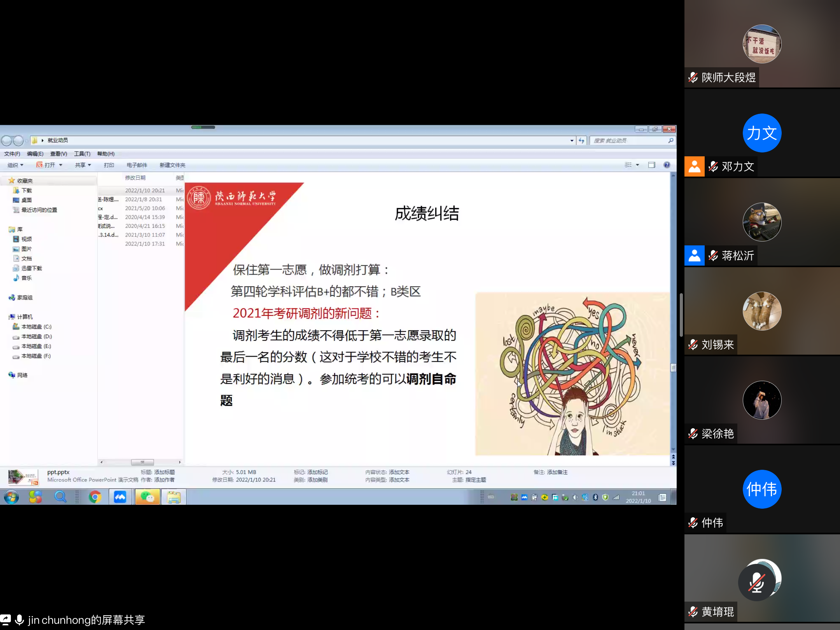Open WeChat from the taskbar
This screenshot has height=630, width=840.
tap(147, 497)
